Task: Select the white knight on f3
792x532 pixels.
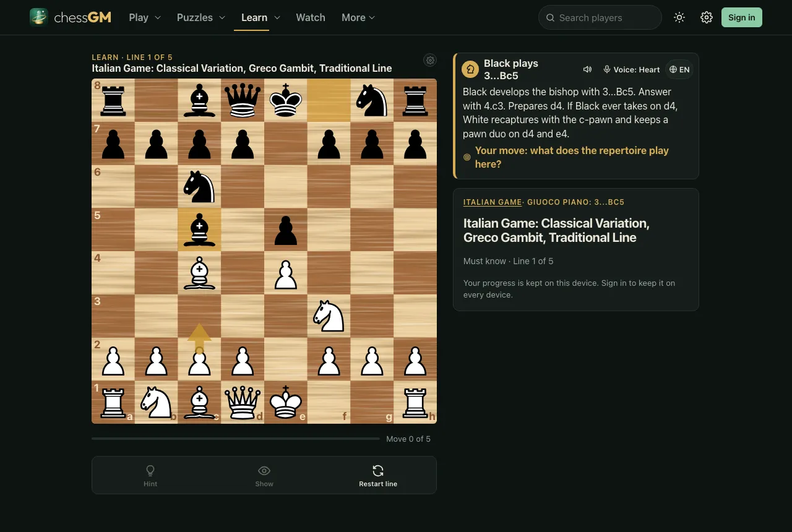Action: (329, 316)
